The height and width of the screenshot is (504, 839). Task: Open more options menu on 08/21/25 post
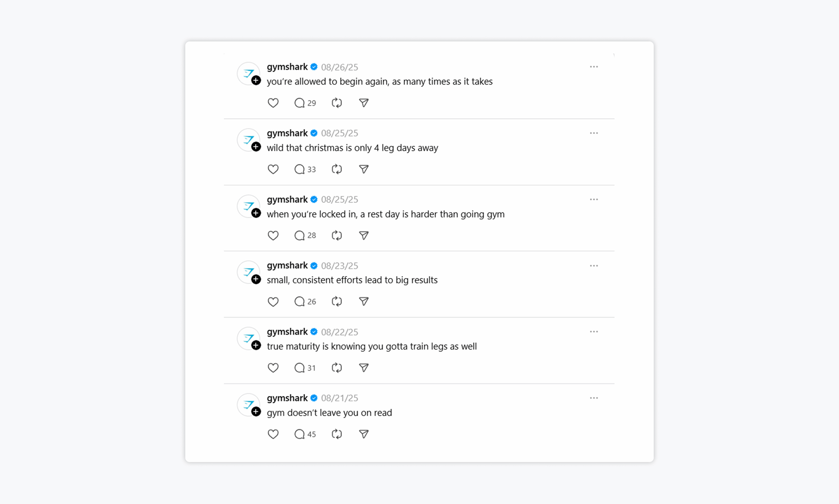pos(594,398)
